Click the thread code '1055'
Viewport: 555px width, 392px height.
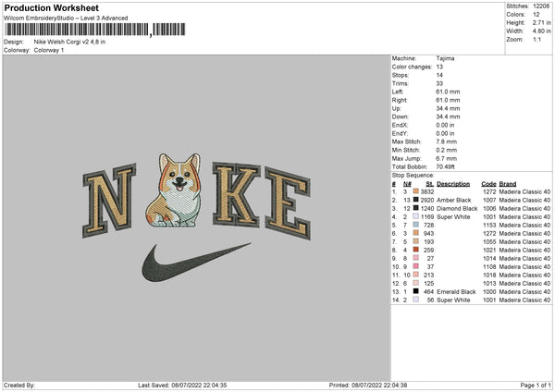tap(489, 241)
